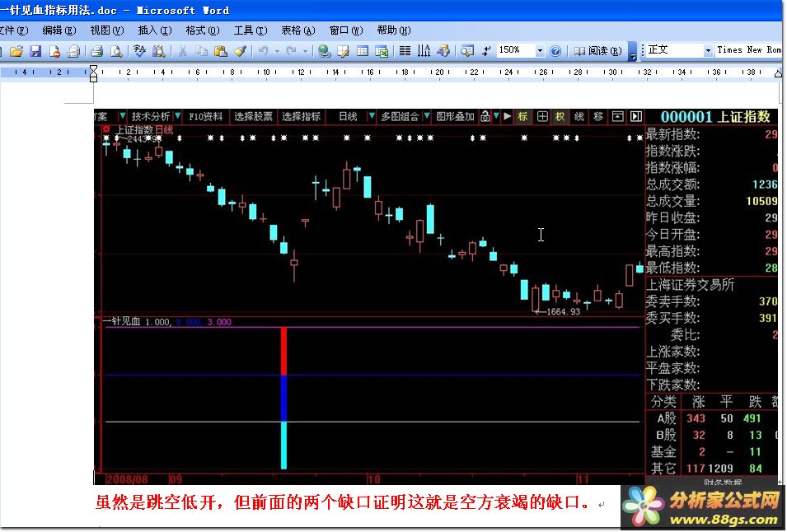Open the 150% zoom dropdown
This screenshot has width=787, height=532.
click(x=540, y=50)
